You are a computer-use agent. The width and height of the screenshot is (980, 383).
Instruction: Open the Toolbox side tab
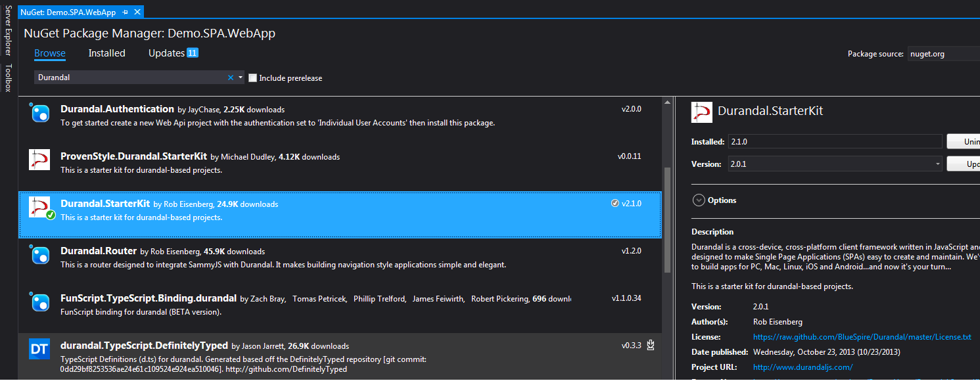point(8,78)
